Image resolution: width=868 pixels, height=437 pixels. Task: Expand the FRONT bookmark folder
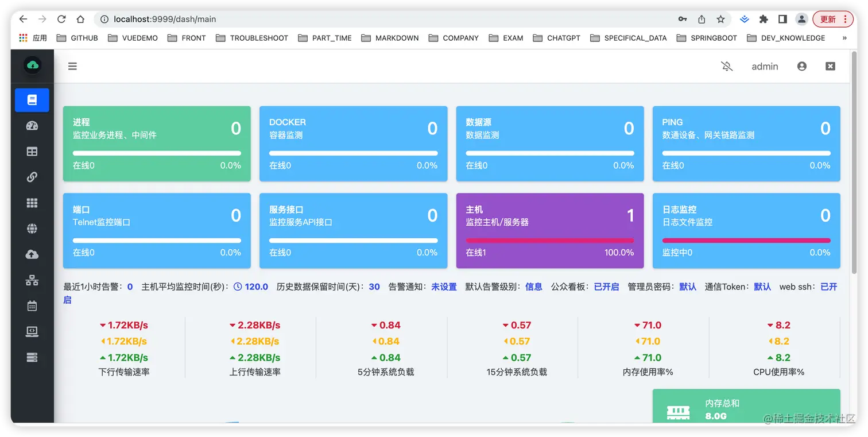pyautogui.click(x=187, y=38)
